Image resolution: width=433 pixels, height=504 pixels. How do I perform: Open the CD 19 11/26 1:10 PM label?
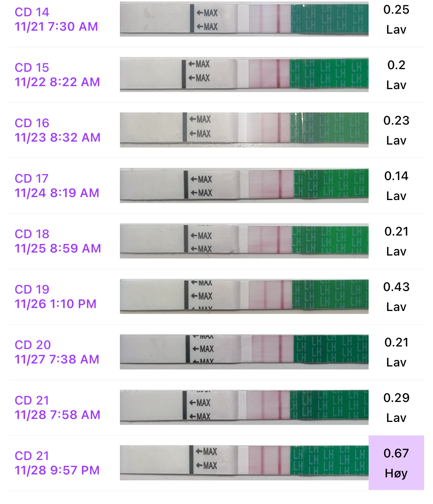pyautogui.click(x=56, y=297)
